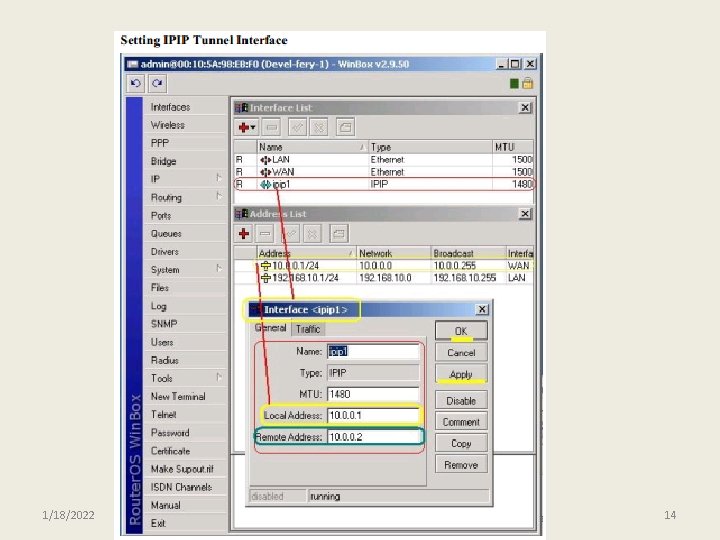Click comment icon in Interface List toolbar
The height and width of the screenshot is (540, 720).
click(345, 127)
